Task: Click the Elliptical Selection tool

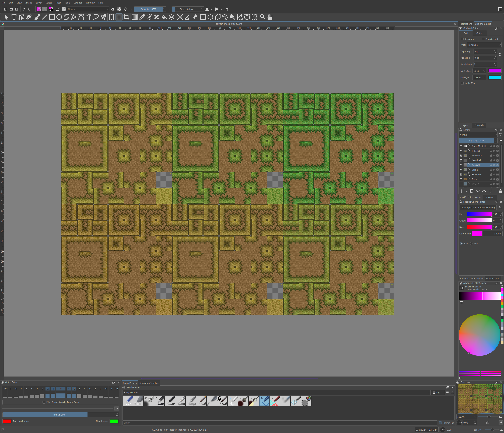Action: click(x=210, y=17)
